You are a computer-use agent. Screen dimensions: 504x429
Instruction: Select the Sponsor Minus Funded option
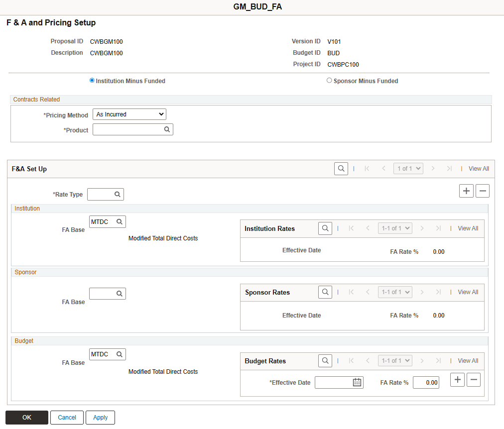[x=329, y=80]
